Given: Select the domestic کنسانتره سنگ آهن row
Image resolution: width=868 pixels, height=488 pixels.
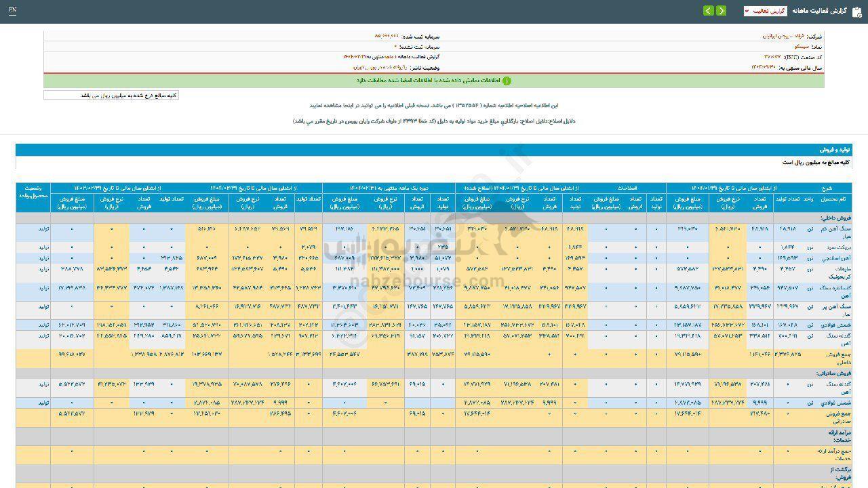Looking at the screenshot, I should 434,291.
